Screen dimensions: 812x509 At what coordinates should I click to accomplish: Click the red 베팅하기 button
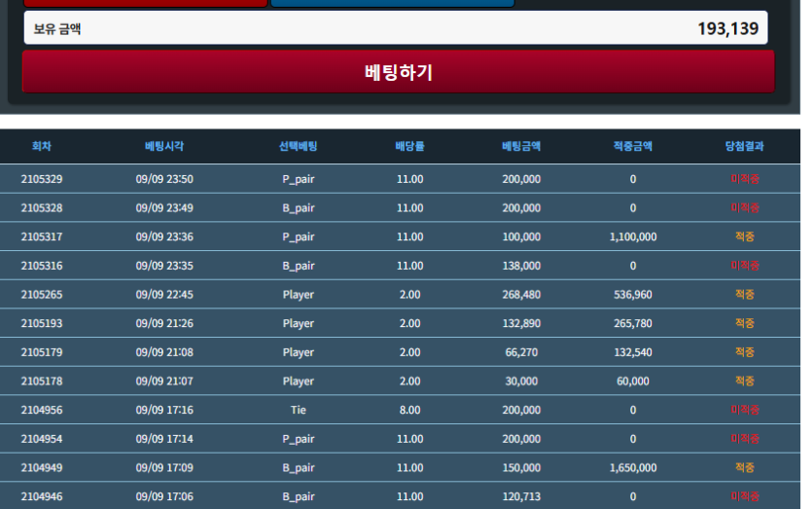pos(399,72)
